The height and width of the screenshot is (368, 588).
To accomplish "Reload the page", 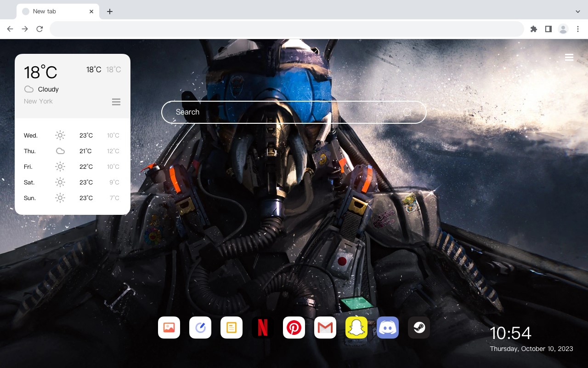I will click(40, 29).
